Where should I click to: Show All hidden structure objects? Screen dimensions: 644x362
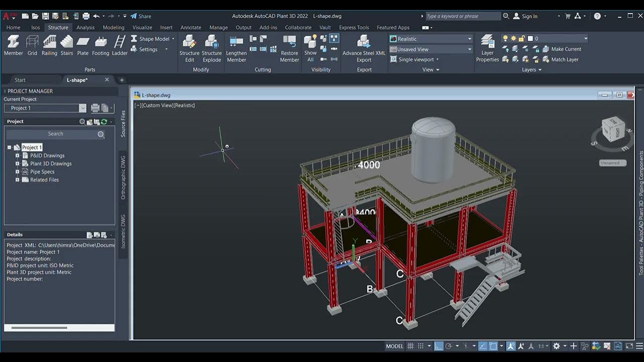coord(310,49)
